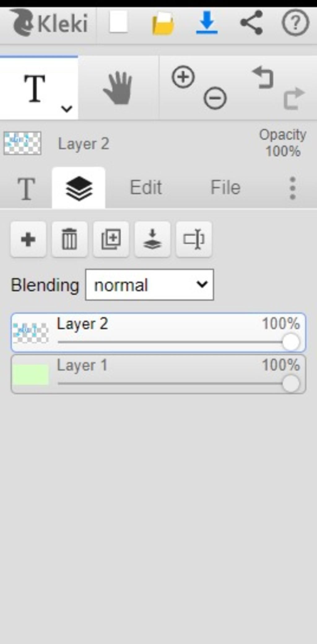This screenshot has height=644, width=317.
Task: Open the three-dot more options menu
Action: tap(293, 188)
